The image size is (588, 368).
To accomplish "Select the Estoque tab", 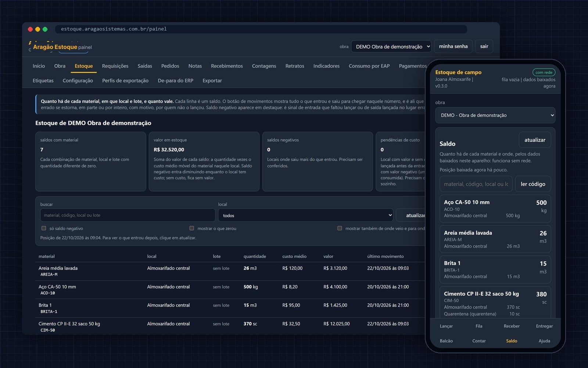I will [84, 66].
